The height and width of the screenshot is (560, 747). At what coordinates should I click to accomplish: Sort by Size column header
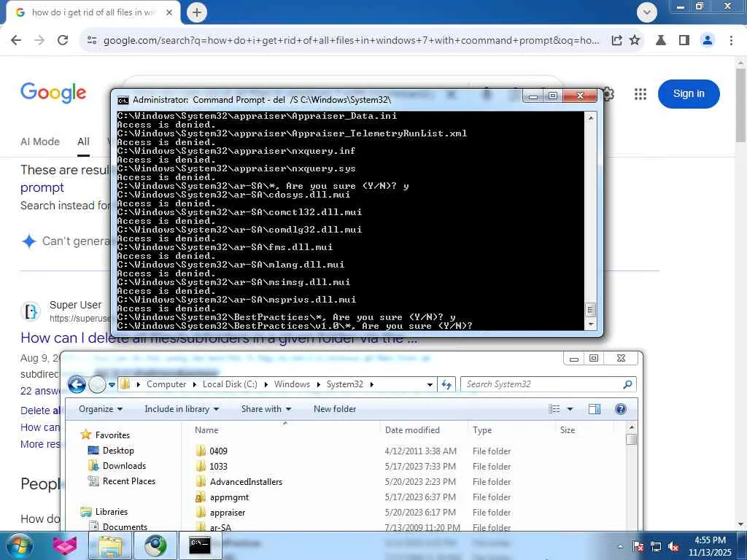click(585, 430)
